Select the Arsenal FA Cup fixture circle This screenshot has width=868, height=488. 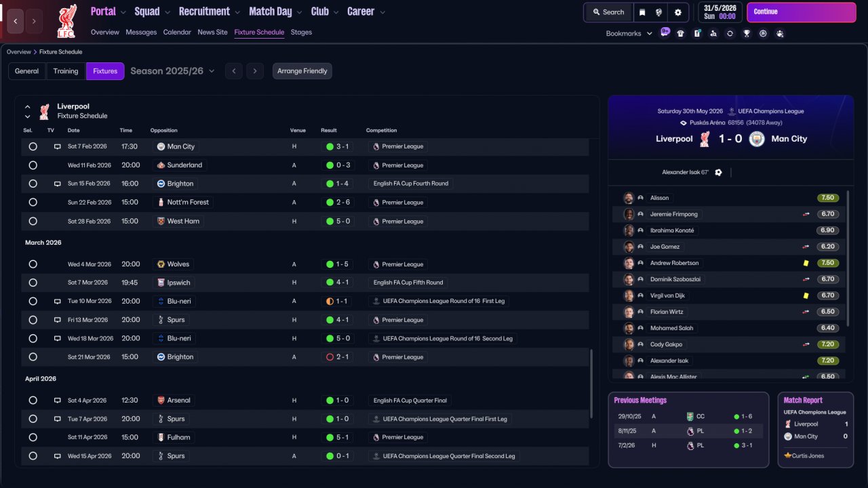33,401
